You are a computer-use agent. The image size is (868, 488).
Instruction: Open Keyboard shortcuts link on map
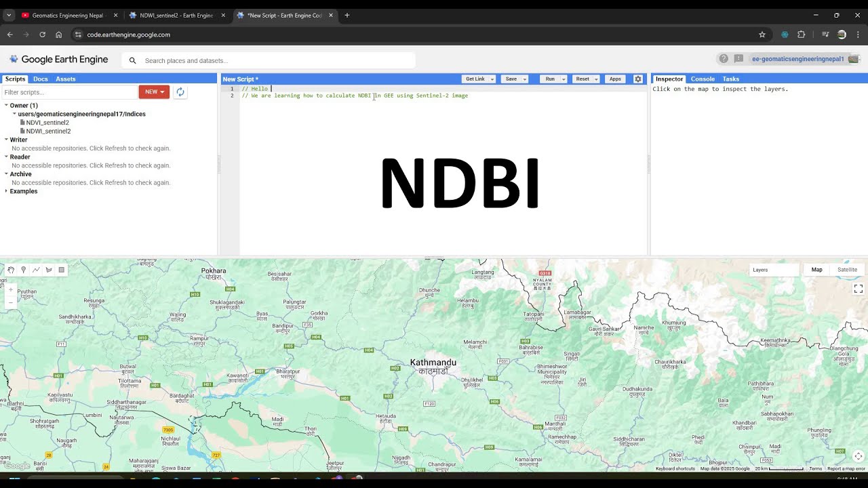[x=675, y=469]
